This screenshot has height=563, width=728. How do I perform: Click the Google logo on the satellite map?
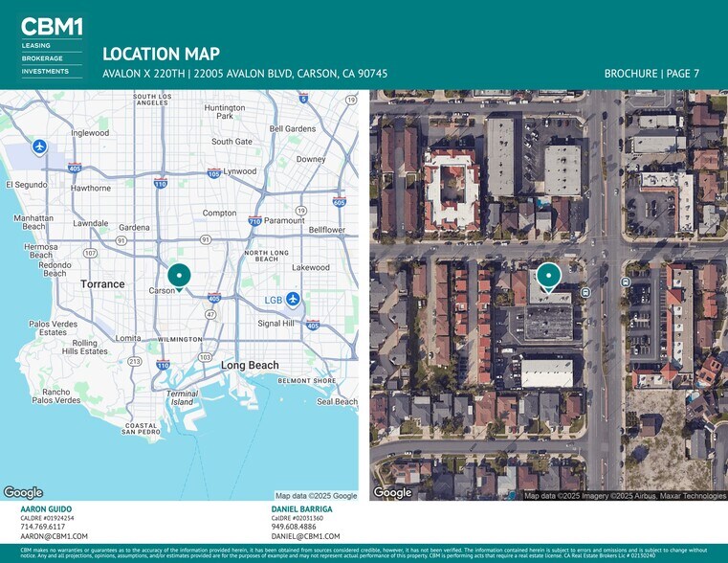(392, 492)
